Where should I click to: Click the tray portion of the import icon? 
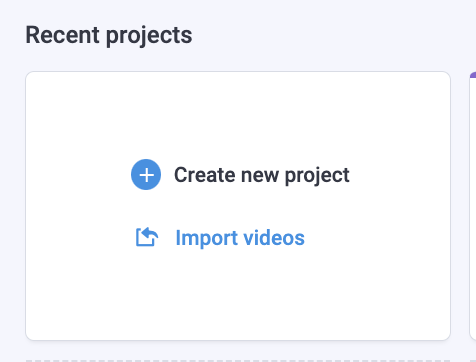(143, 241)
